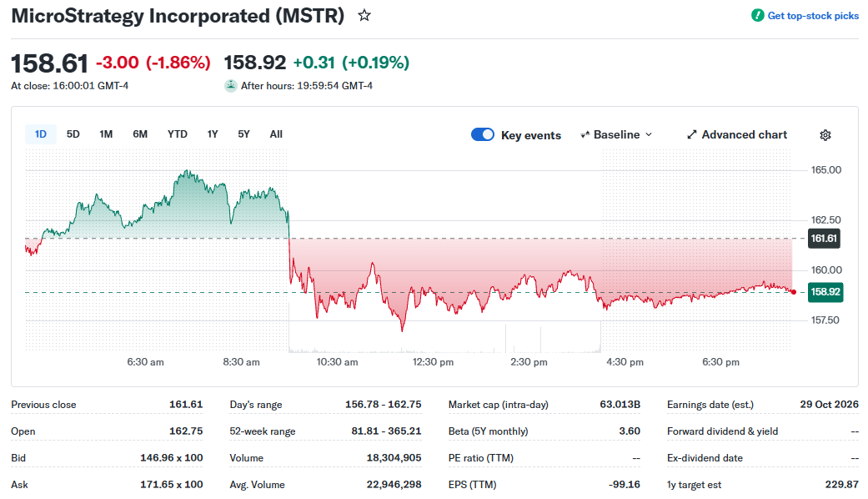Click the green icon beside Get top-stock picks
Screen dimensions: 868x499
(757, 16)
